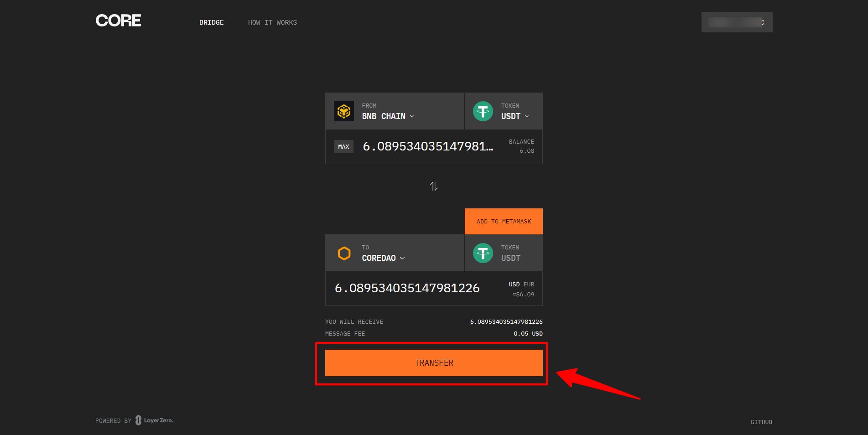
Task: Switch displayed currency to EUR
Action: coord(529,284)
